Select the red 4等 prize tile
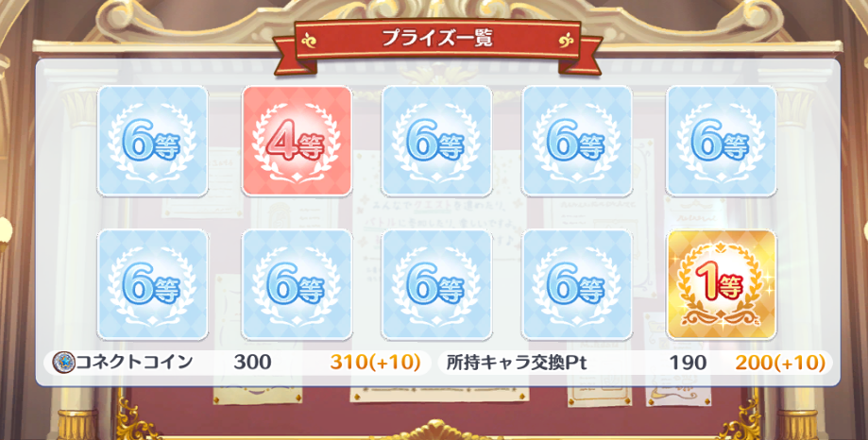 click(x=297, y=141)
